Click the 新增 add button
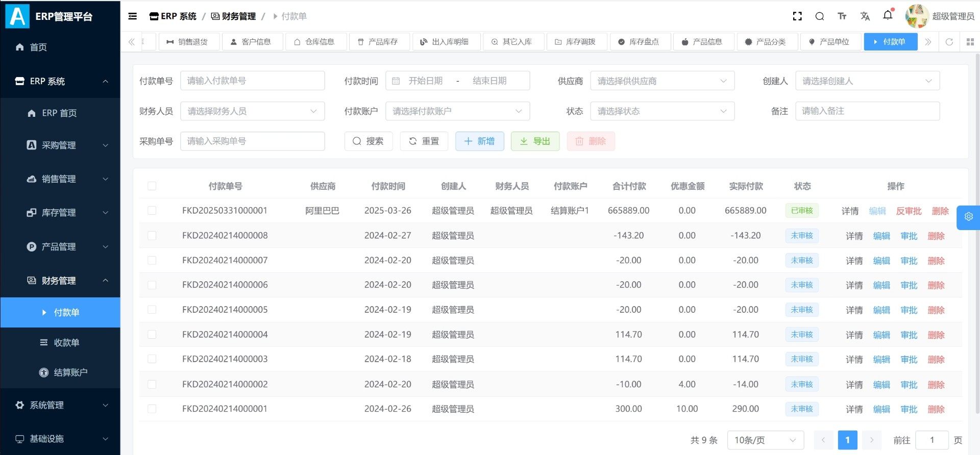This screenshot has width=980, height=455. [479, 141]
